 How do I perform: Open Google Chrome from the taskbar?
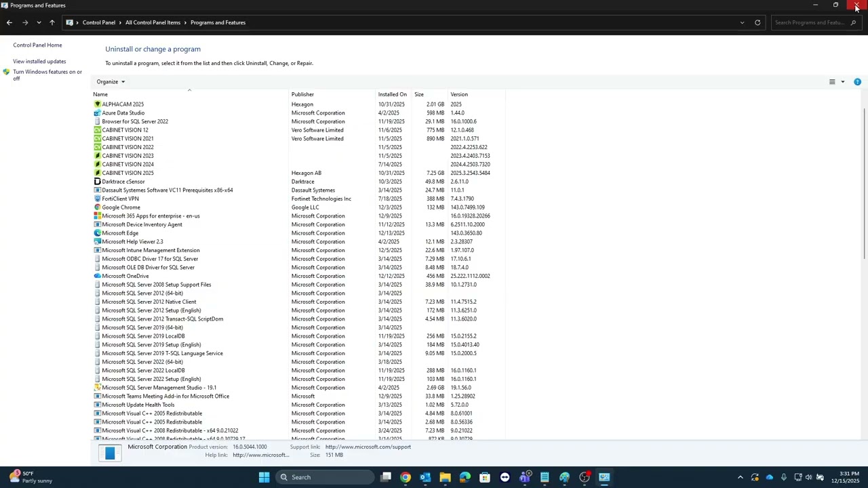pos(406,477)
